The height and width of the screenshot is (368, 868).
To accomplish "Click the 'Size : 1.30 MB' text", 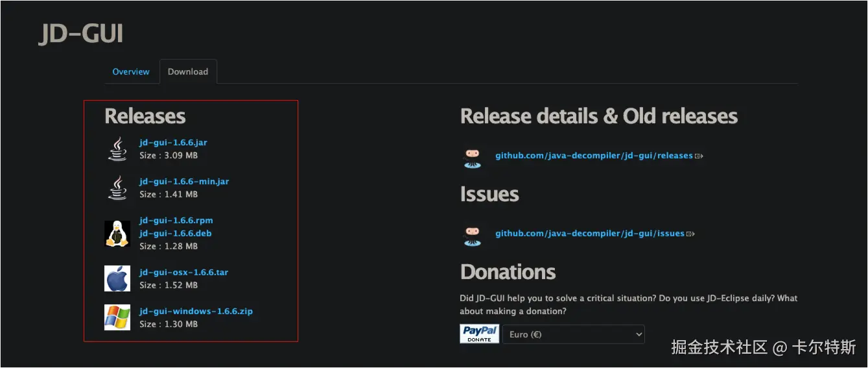I will (x=169, y=325).
